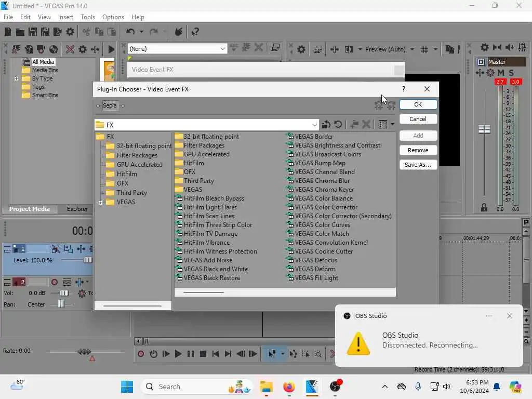Click the Media Generators globe icon in Project Media
Image resolution: width=532 pixels, height=399 pixels.
[54, 49]
